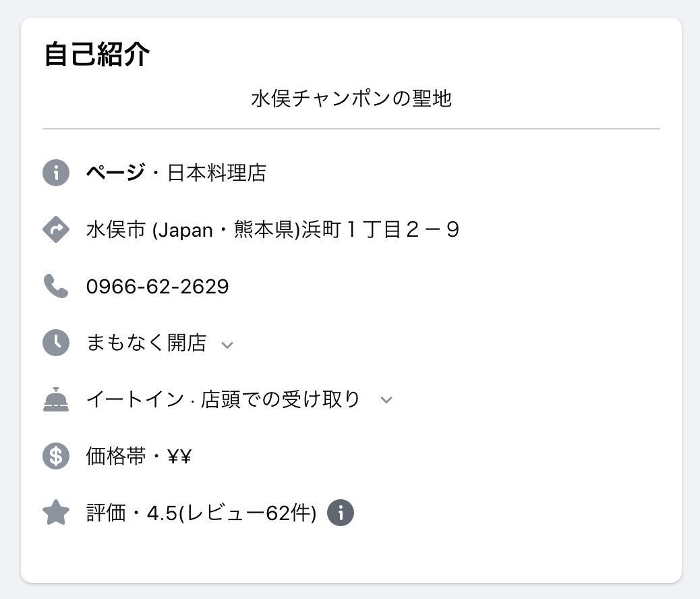The image size is (700, 599).
Task: Click the star rating icon
Action: 56,513
